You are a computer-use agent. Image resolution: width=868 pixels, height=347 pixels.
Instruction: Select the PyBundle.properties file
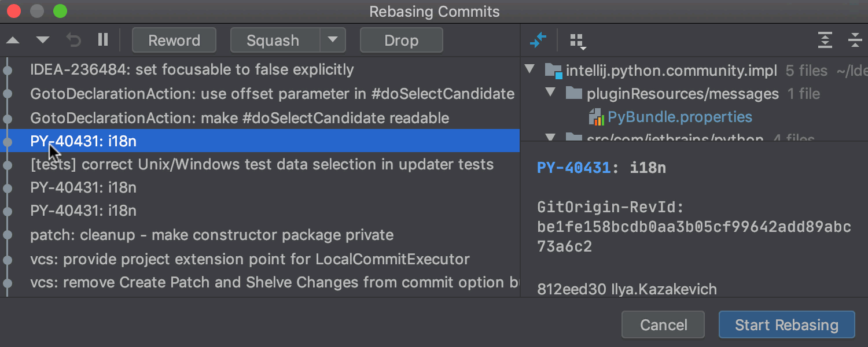point(679,117)
